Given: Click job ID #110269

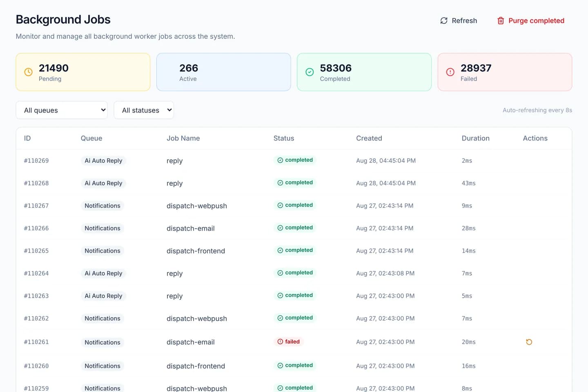Looking at the screenshot, I should [x=36, y=160].
